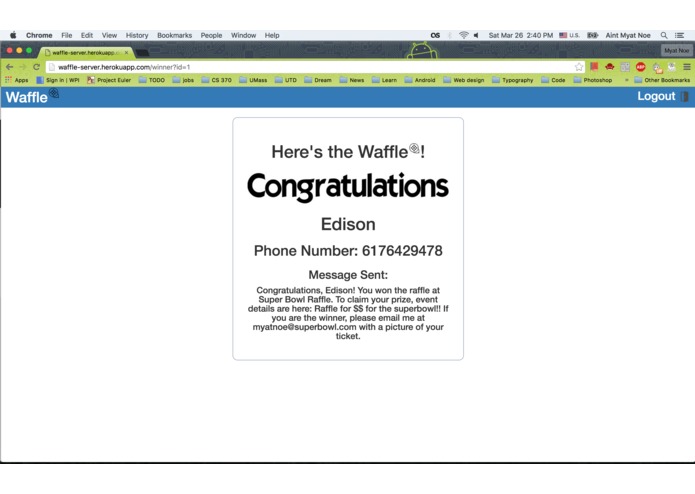695x494 pixels.
Task: Expand the UTD bookmark folder
Action: (286, 80)
